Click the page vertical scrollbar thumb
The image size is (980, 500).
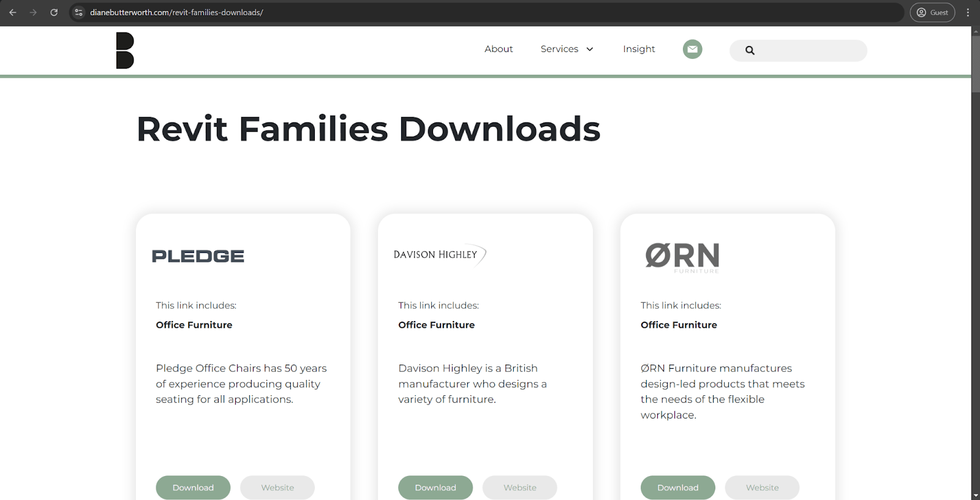[x=976, y=64]
